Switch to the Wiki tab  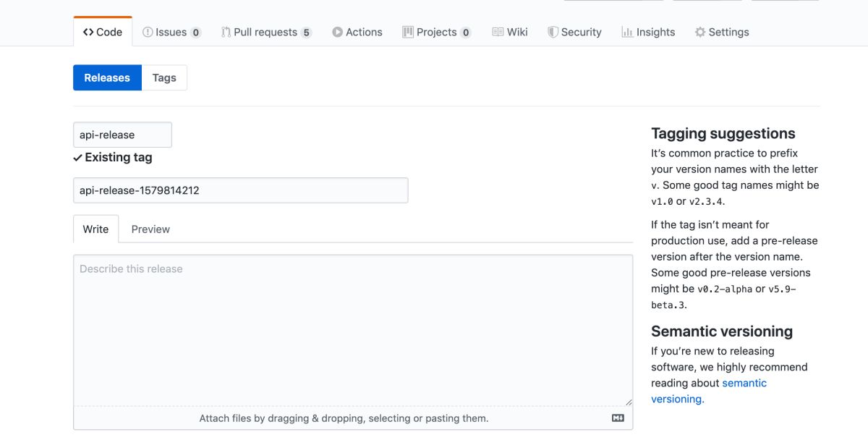[510, 32]
